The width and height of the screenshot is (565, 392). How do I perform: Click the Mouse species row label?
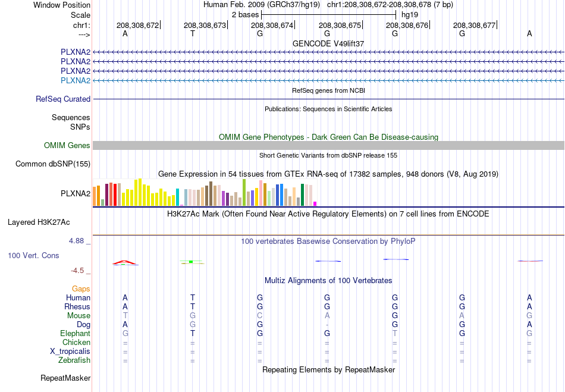(79, 316)
